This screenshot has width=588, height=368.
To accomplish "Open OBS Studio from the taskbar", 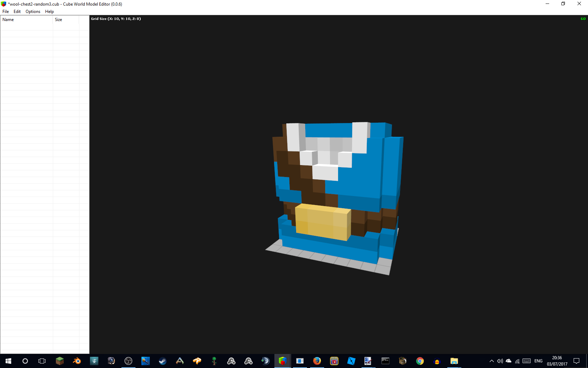I will pyautogui.click(x=128, y=361).
